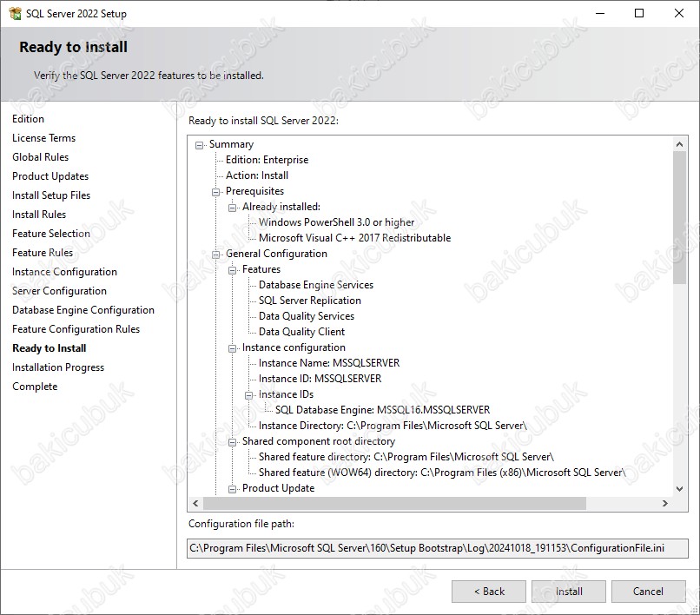Collapse the Already installed node
Screen dimensions: 700x615
(x=232, y=208)
